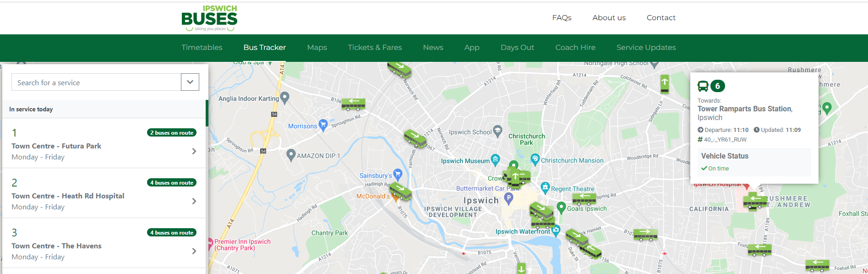The image size is (868, 274).
Task: Select the Ipswich Museum pin icon
Action: [495, 160]
